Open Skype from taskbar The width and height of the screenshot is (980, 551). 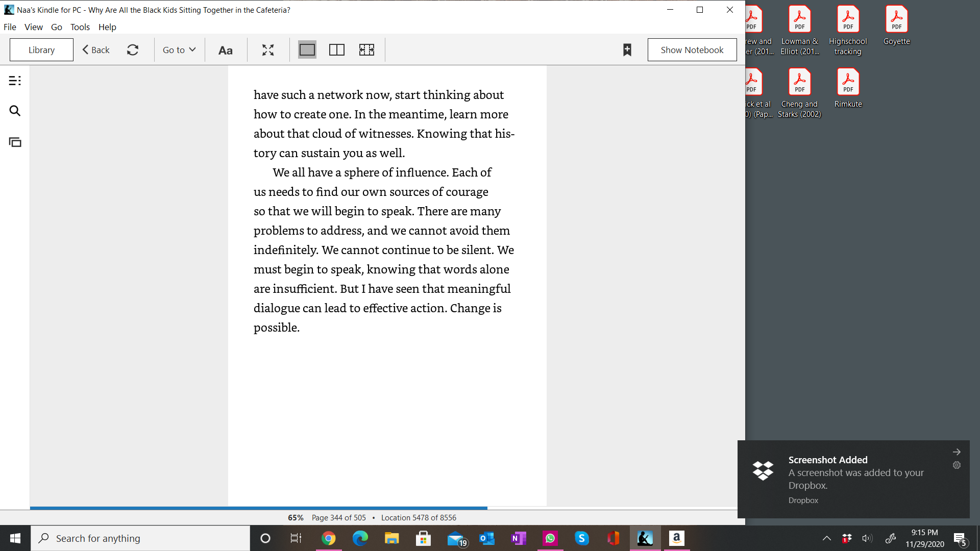tap(582, 538)
